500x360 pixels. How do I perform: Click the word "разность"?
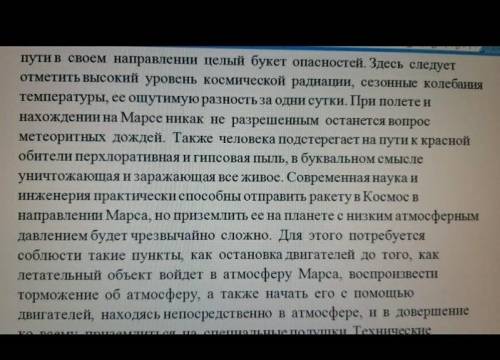[x=230, y=100]
